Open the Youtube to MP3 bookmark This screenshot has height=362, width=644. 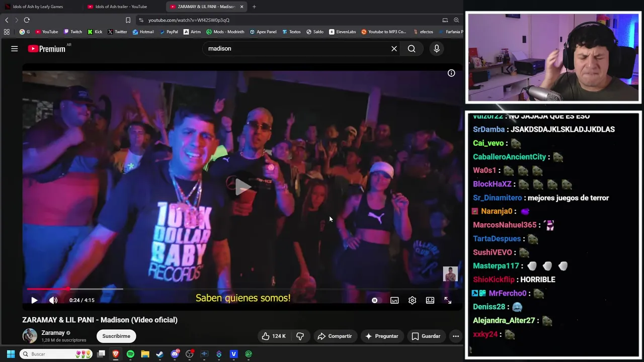[384, 32]
